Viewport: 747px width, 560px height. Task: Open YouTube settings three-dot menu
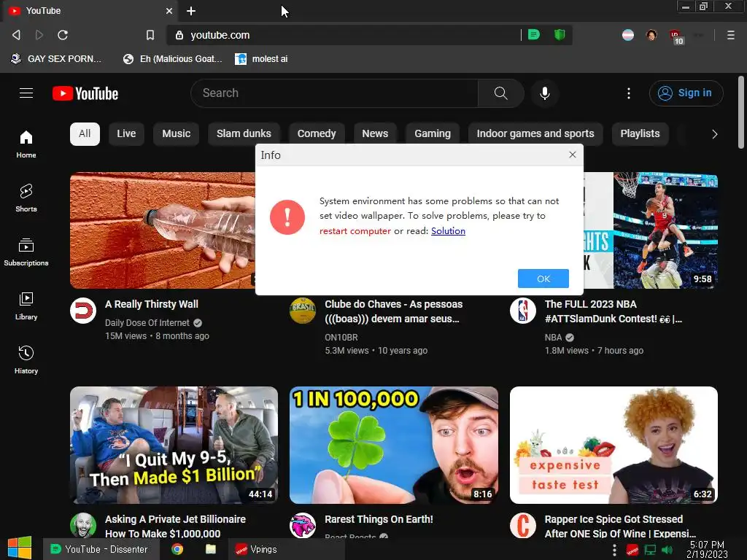coord(629,93)
